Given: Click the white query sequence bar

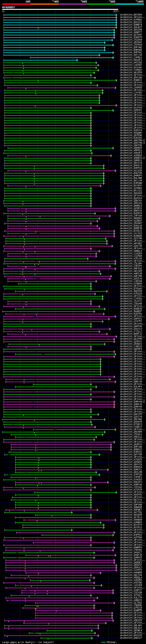Looking at the screenshot, I should point(60,10).
